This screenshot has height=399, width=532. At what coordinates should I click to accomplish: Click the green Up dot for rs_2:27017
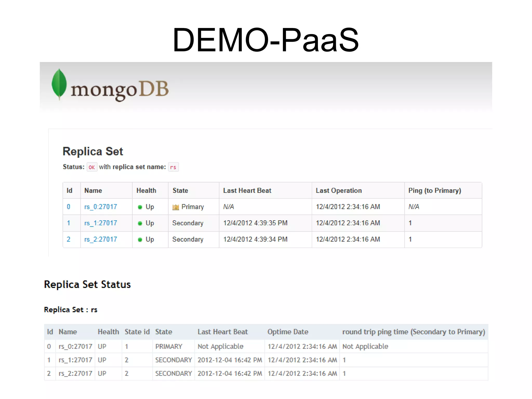pos(140,240)
